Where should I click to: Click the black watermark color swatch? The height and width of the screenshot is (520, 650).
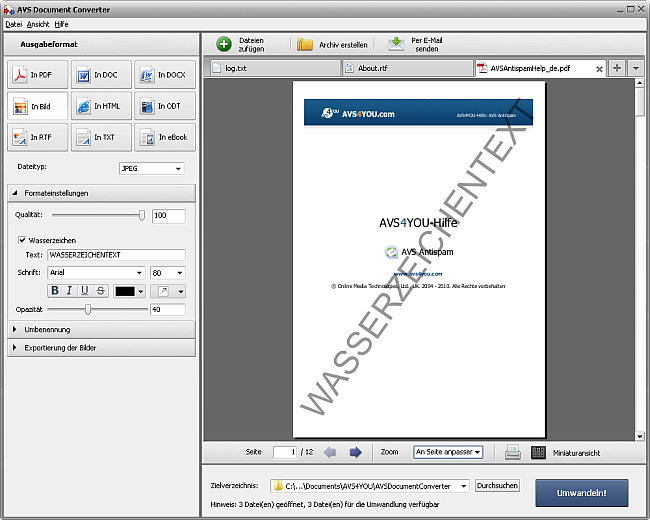point(125,292)
